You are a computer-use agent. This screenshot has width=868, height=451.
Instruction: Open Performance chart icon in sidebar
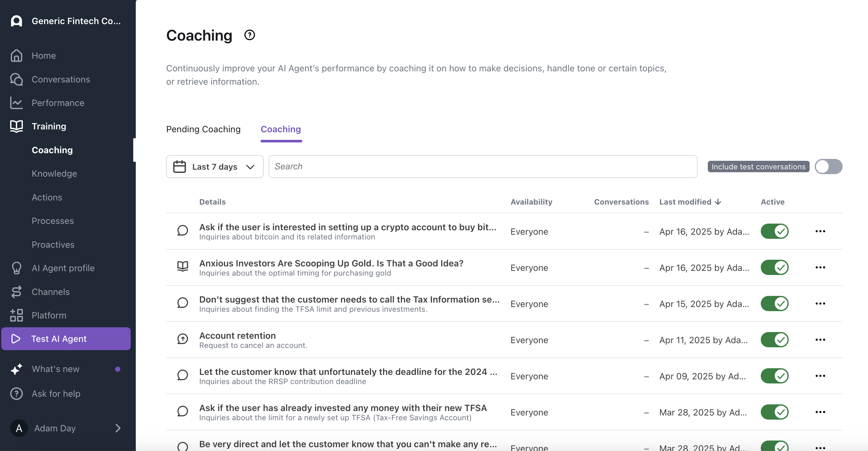(16, 103)
